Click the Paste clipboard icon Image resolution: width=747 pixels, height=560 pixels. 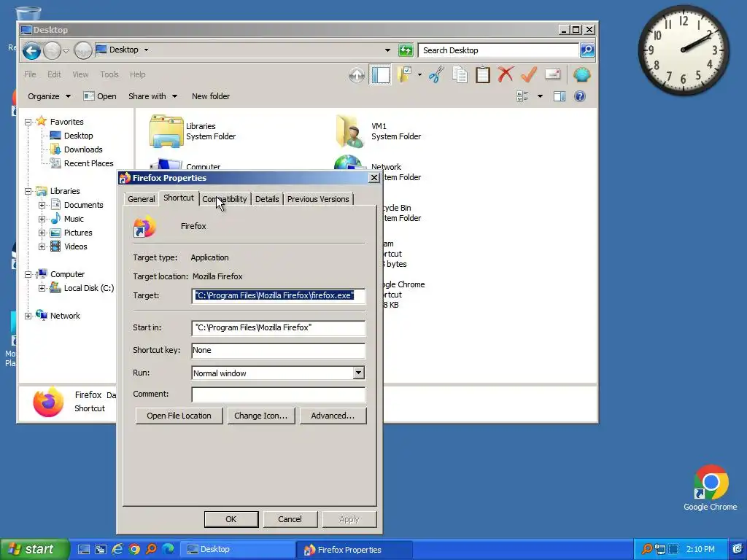tap(483, 75)
